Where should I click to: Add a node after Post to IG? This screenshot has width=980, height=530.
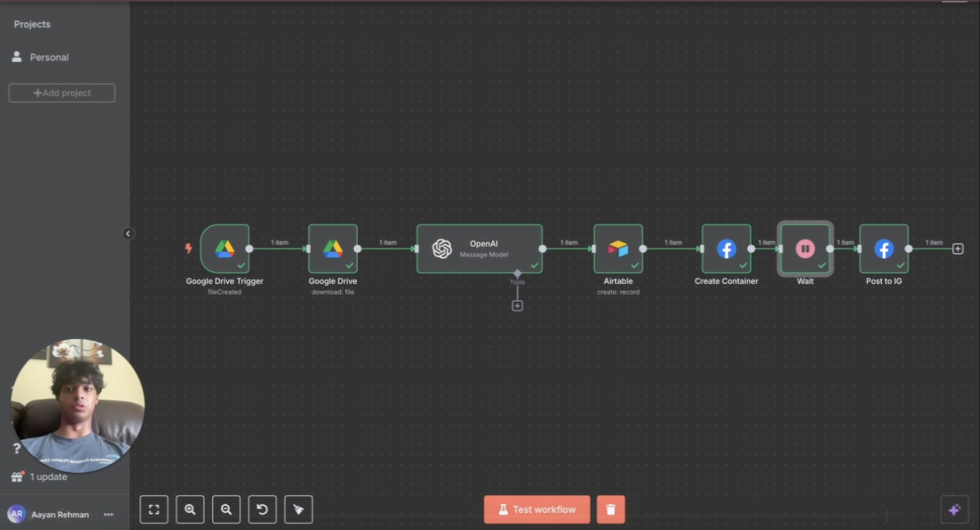tap(958, 249)
